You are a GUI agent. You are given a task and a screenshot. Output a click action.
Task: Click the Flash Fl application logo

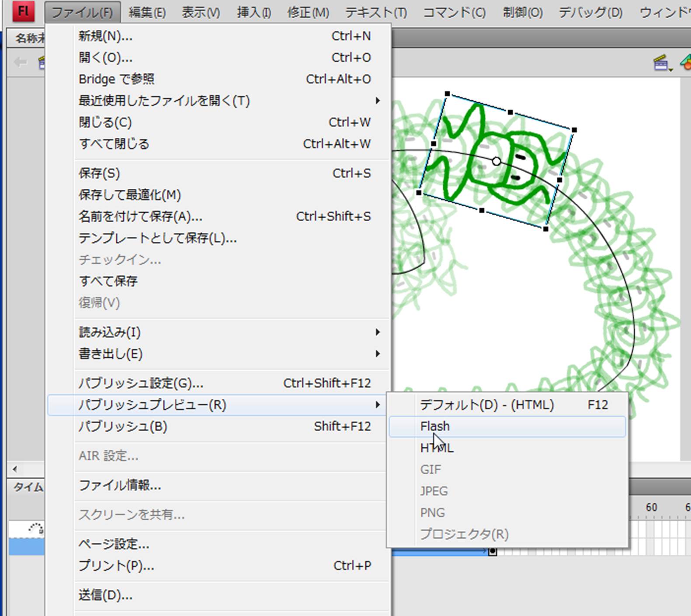point(23,11)
